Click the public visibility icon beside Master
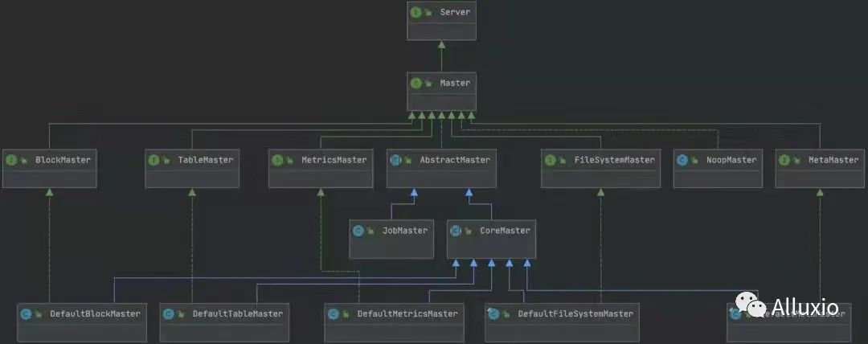 [x=428, y=84]
